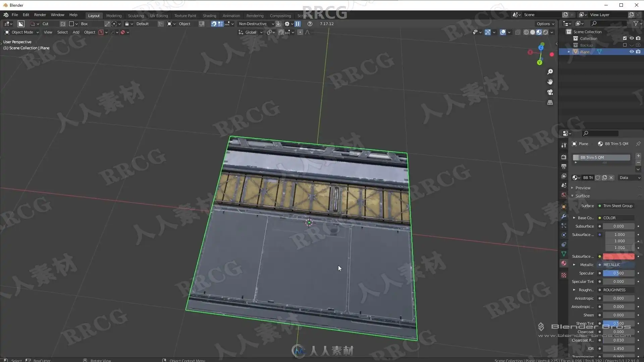Click the Object Data properties triangle icon
This screenshot has height=362, width=644.
pos(564,254)
